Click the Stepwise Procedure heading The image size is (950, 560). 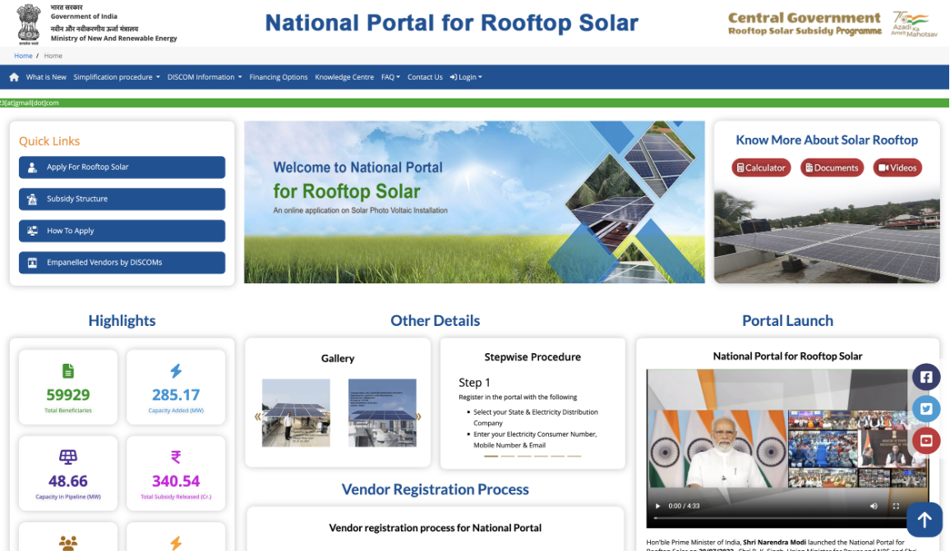533,357
